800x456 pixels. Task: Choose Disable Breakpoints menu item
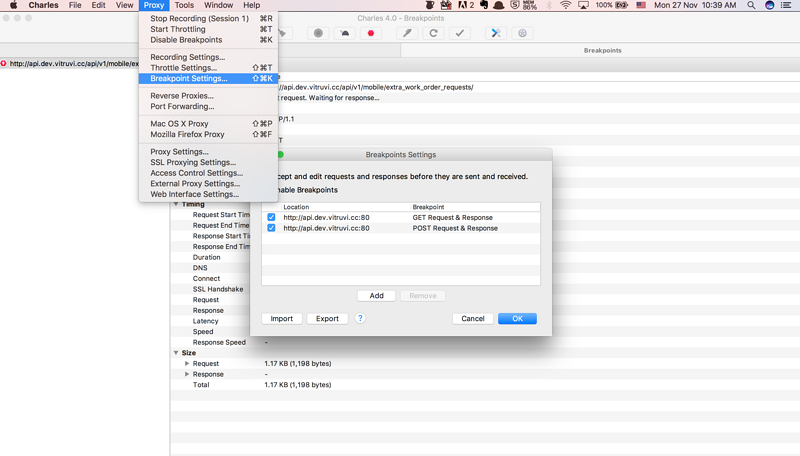tap(208, 40)
